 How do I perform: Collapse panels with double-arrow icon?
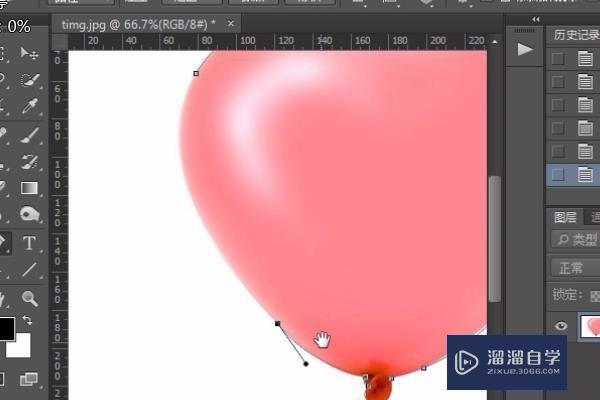[x=536, y=20]
